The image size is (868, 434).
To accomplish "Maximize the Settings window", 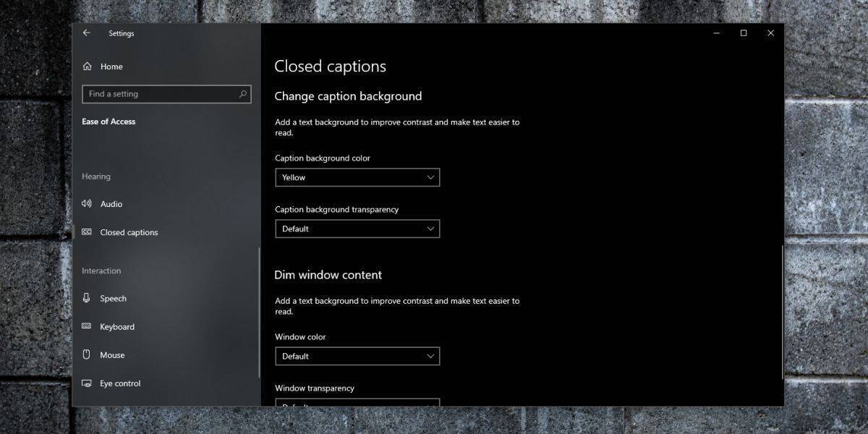I will coord(743,33).
